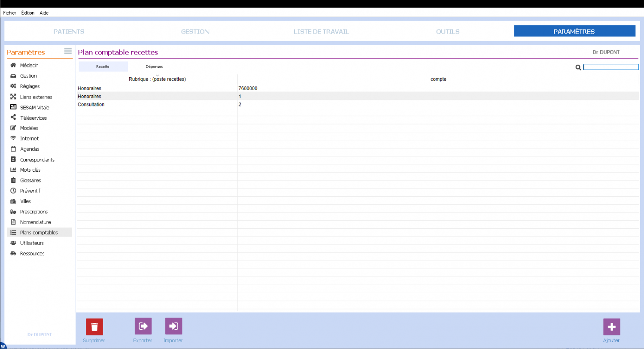Click the Glossaires clipboard icon
This screenshot has width=644, height=349.
pyautogui.click(x=13, y=180)
